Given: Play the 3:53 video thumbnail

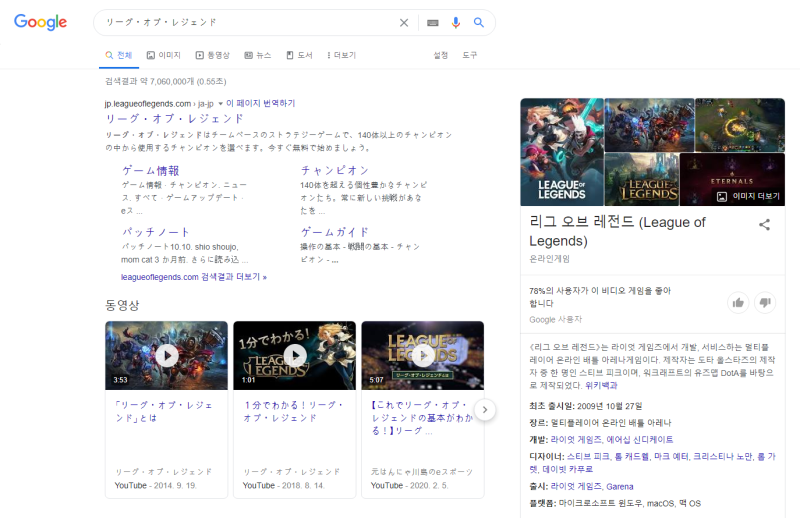Looking at the screenshot, I should (x=166, y=355).
